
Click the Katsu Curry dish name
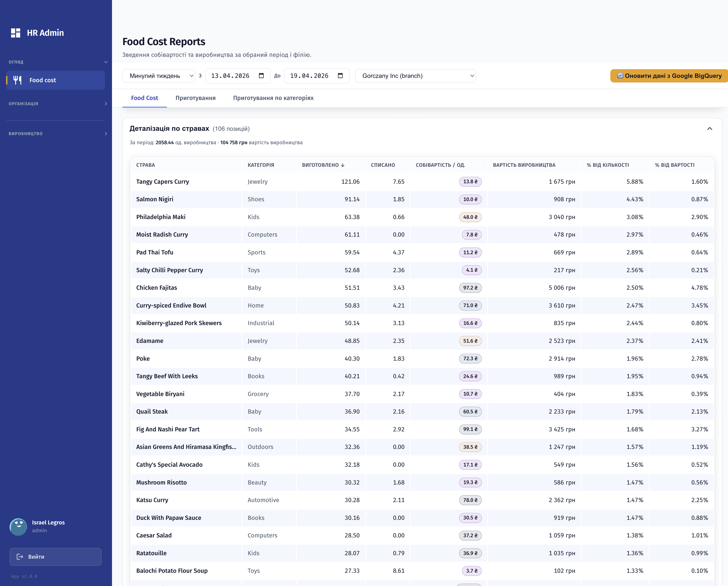(x=152, y=500)
